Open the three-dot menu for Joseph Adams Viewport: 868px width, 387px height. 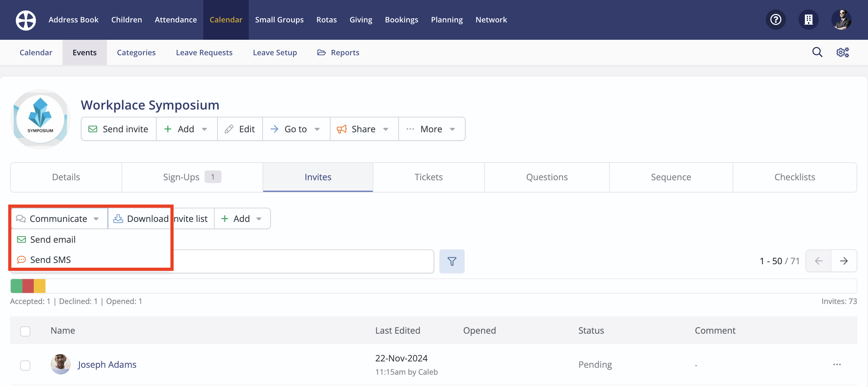tap(837, 364)
